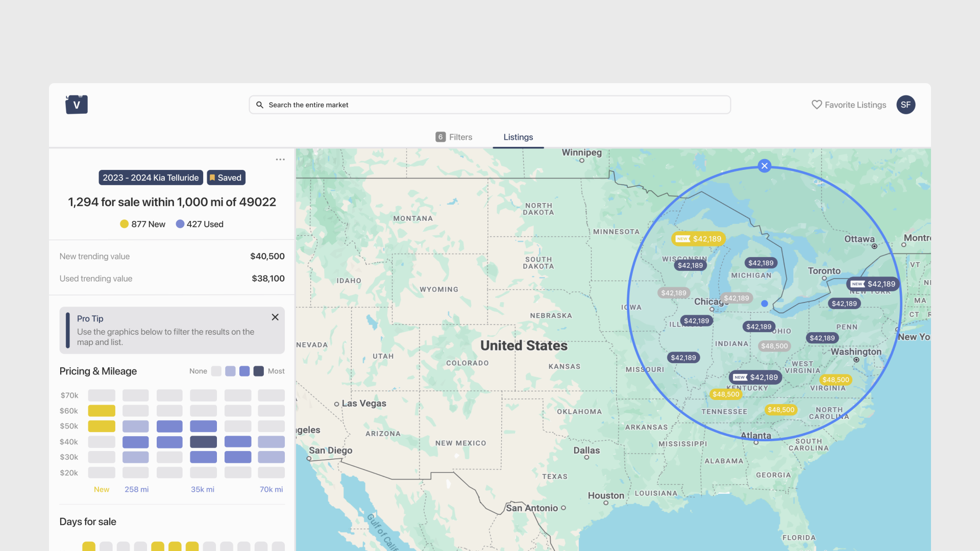Viewport: 980px width, 551px height.
Task: Open Favorite Listings link
Action: [x=849, y=105]
